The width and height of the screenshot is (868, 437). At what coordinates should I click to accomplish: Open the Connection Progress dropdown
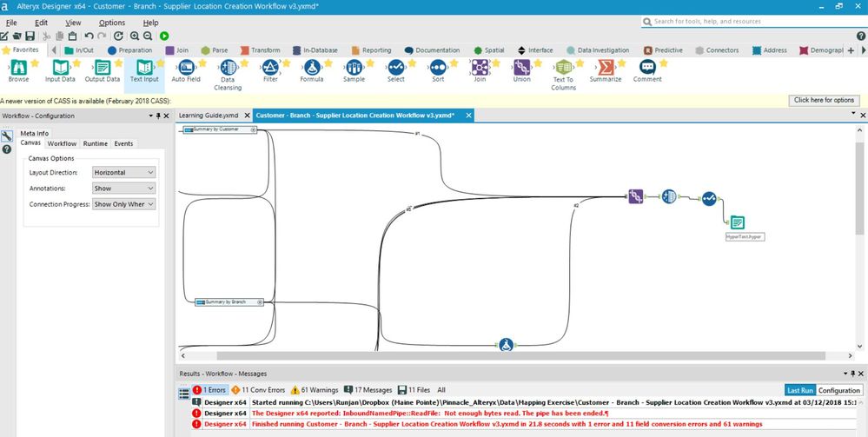[124, 204]
